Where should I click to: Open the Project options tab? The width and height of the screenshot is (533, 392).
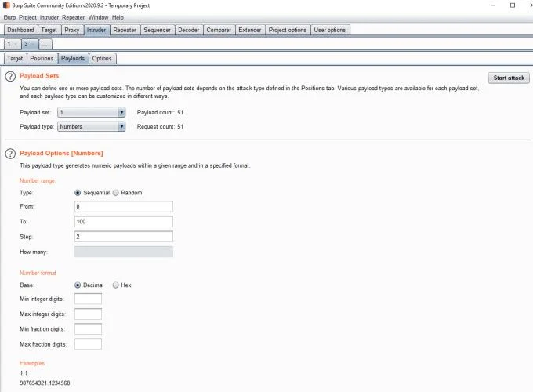tap(287, 30)
